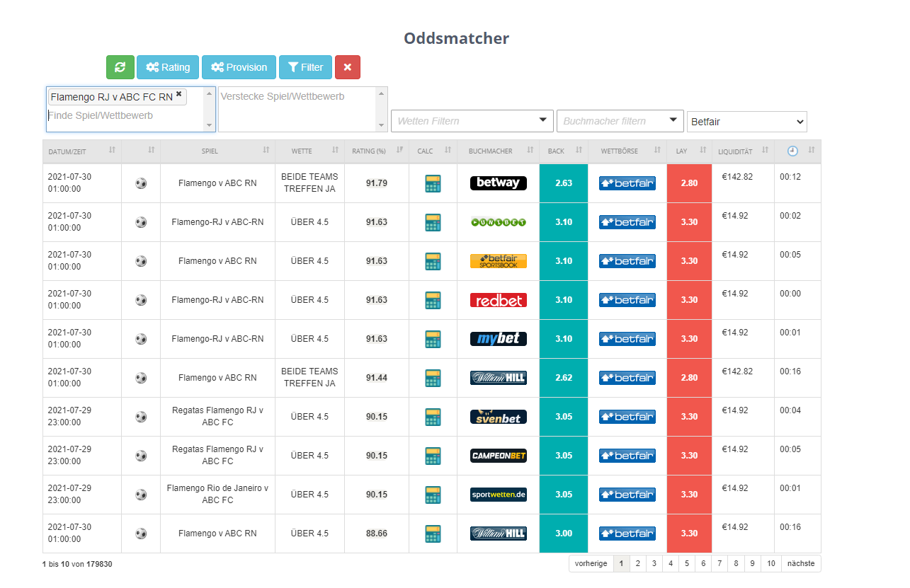The height and width of the screenshot is (588, 910).
Task: Click the Betfair exchange logo in Redbet row
Action: pyautogui.click(x=627, y=300)
